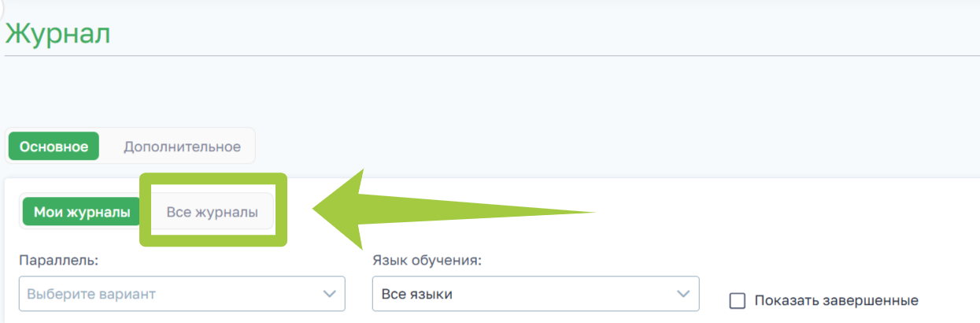Open the Параллель dropdown chevron
Viewport: 980px width, 323px height.
329,294
